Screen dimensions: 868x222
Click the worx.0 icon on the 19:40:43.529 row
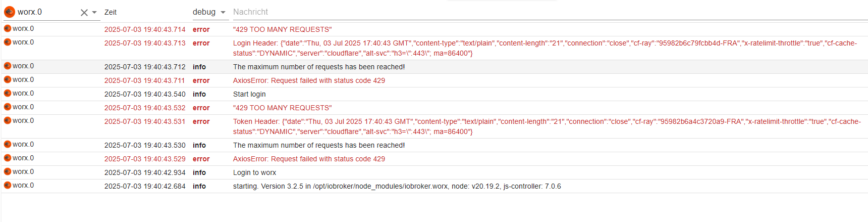[8, 158]
